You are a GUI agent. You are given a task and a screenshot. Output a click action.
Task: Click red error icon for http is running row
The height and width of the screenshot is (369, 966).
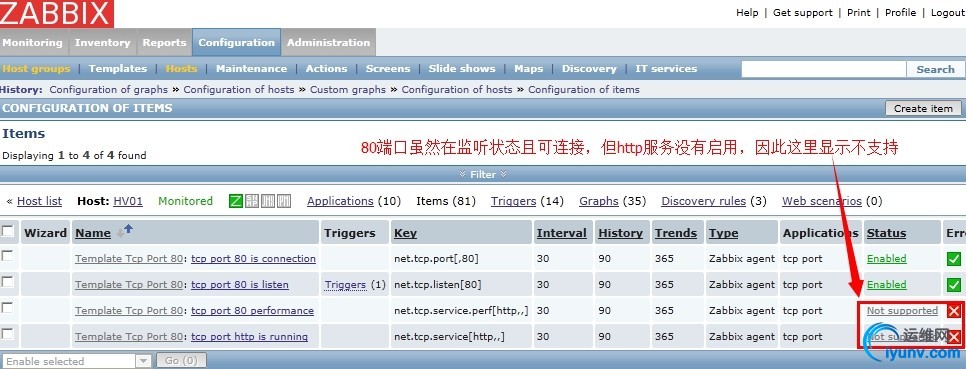pyautogui.click(x=954, y=337)
